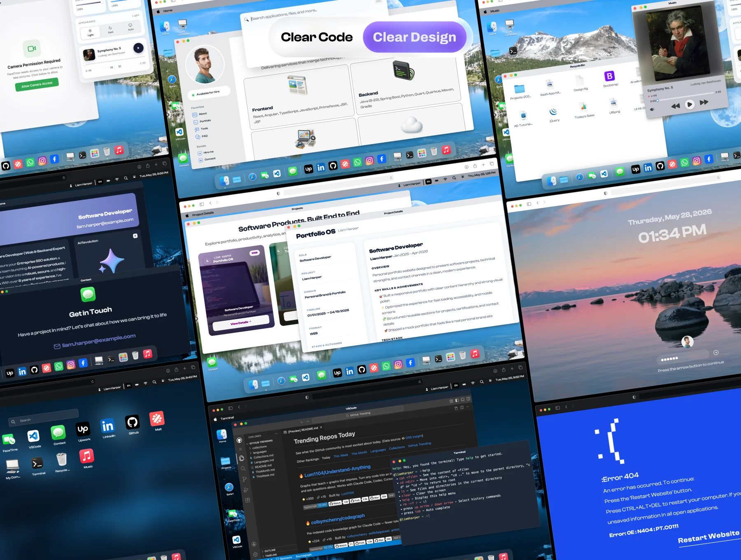
Task: Click the Music player progress slider
Action: pyautogui.click(x=685, y=96)
